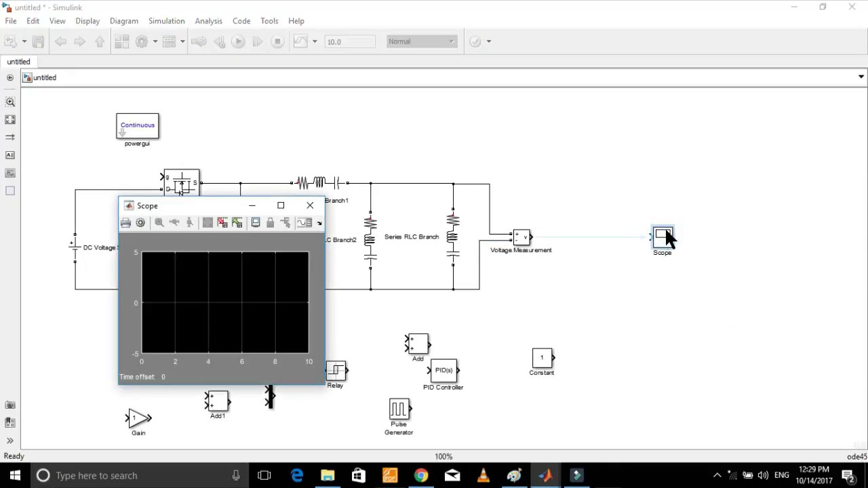Open Google Chrome from the taskbar
868x488 pixels.
[421, 475]
